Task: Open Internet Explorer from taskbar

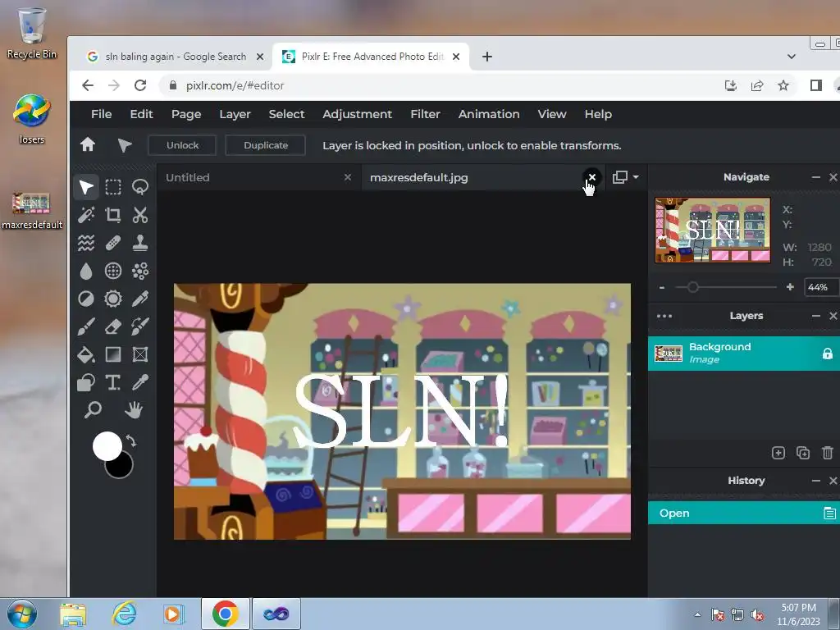Action: pyautogui.click(x=124, y=614)
